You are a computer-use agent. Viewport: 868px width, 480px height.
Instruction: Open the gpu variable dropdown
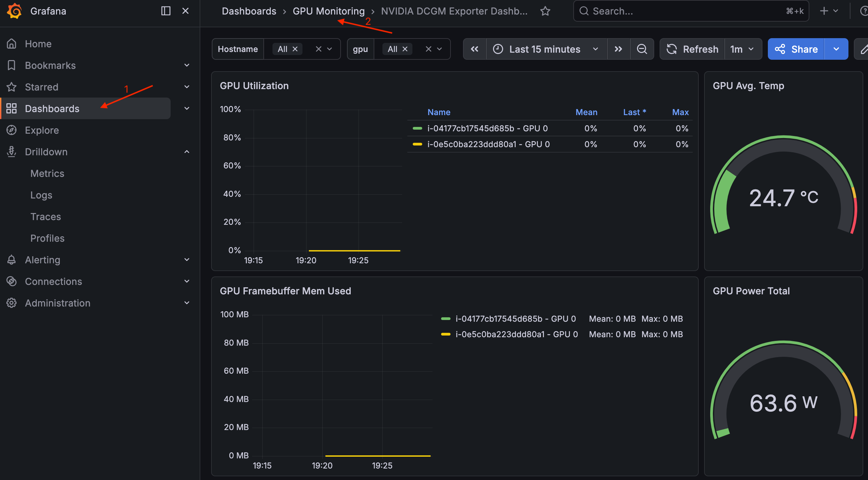(x=440, y=49)
